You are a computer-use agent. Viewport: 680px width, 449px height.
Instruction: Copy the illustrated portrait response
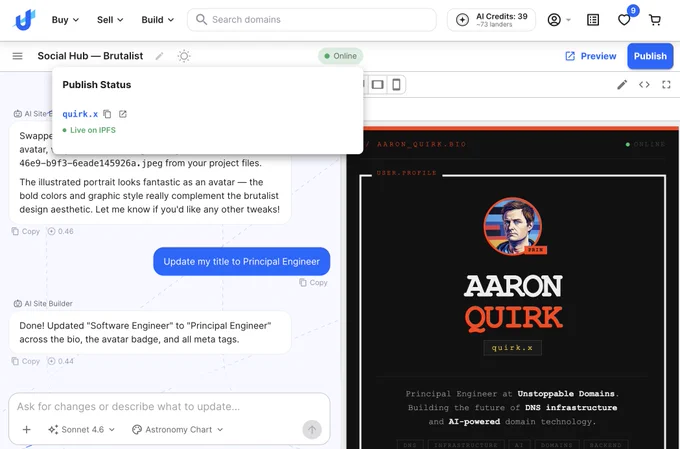pyautogui.click(x=26, y=231)
